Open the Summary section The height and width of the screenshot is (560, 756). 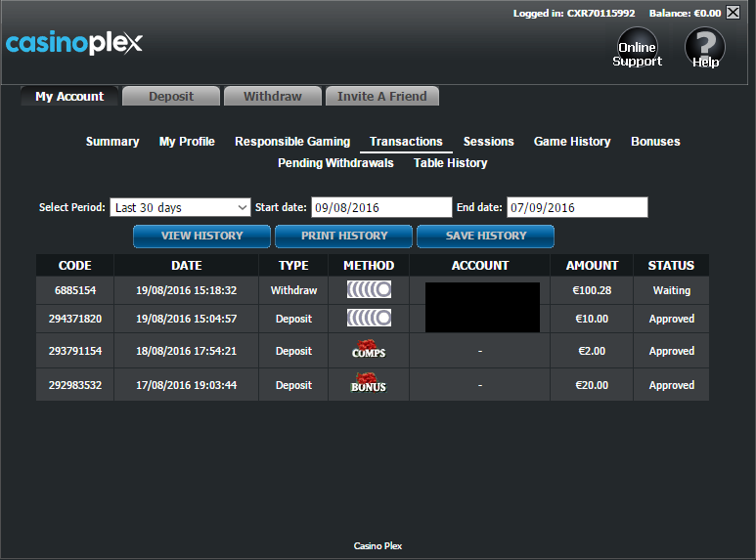tap(112, 141)
